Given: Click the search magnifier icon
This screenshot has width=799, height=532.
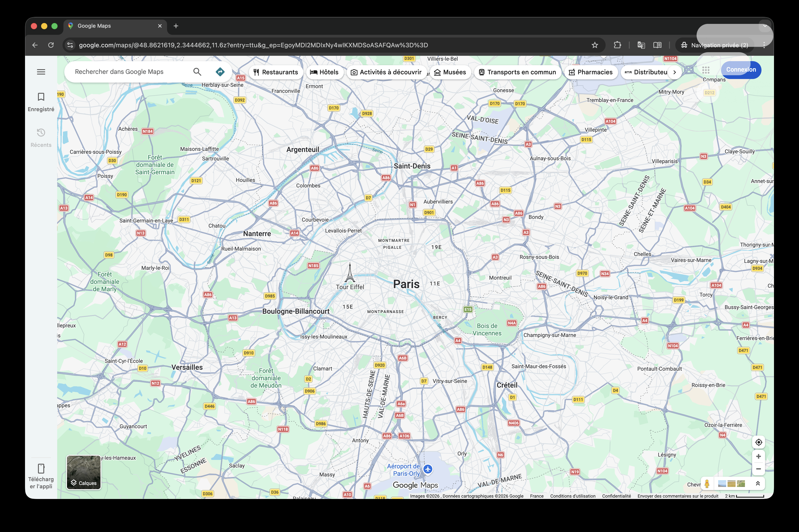Looking at the screenshot, I should pyautogui.click(x=197, y=72).
